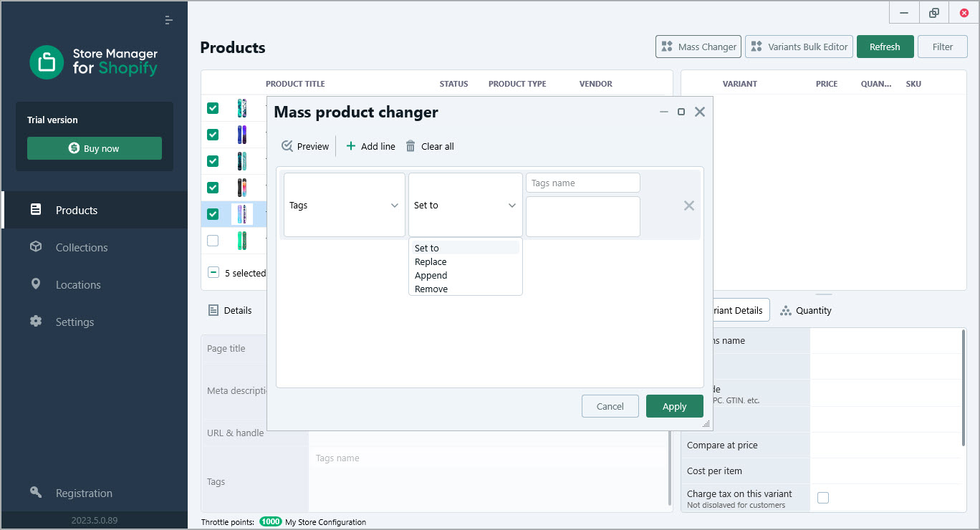Choose Set to from the dropdown list
This screenshot has width=980, height=530.
(x=465, y=248)
